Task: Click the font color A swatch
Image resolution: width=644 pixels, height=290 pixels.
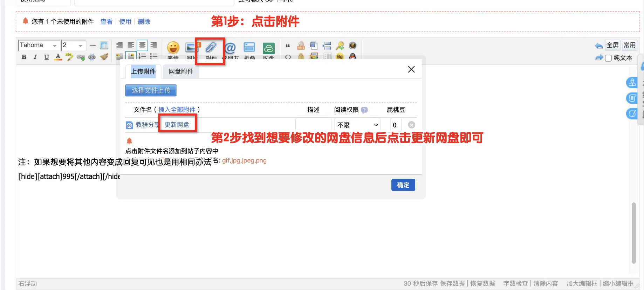Action: 58,57
